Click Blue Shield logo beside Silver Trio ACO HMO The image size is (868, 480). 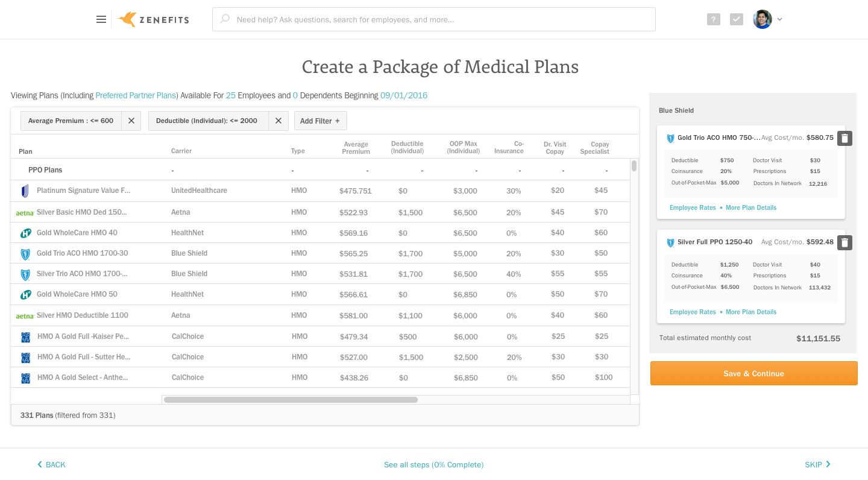coord(25,274)
